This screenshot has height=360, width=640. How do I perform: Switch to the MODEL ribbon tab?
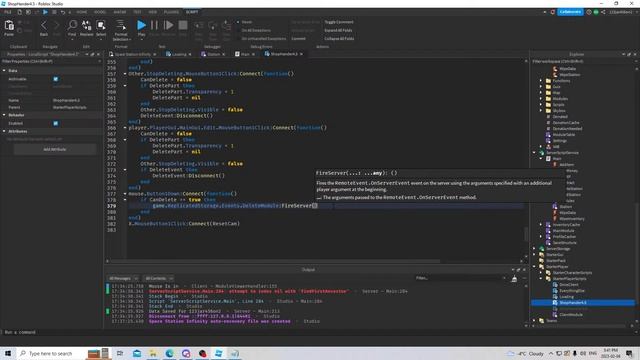point(100,12)
